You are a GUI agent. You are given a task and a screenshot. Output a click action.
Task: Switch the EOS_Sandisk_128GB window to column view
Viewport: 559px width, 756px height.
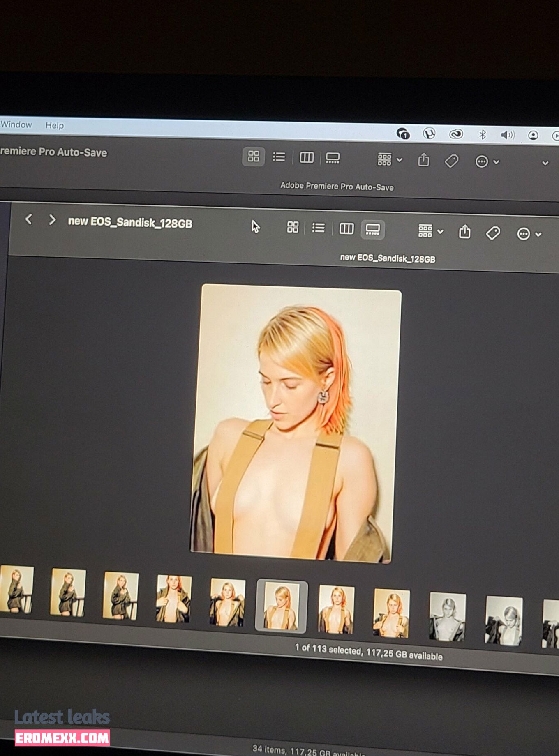point(346,228)
